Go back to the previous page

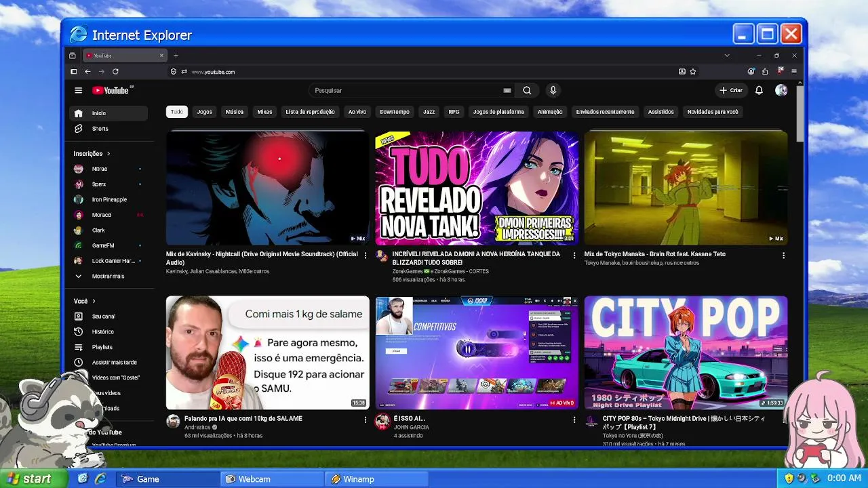pos(87,71)
